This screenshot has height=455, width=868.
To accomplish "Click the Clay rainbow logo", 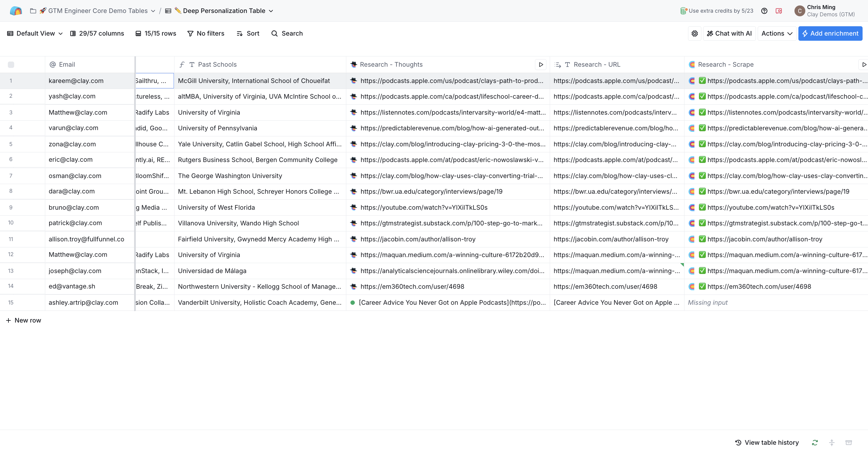I will [x=16, y=11].
